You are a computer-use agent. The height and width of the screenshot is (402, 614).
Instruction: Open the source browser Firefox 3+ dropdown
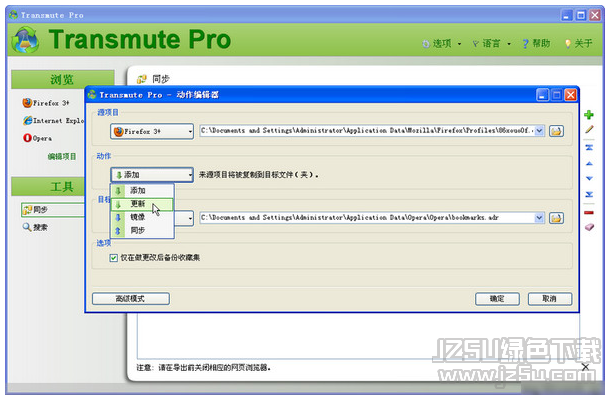(152, 132)
